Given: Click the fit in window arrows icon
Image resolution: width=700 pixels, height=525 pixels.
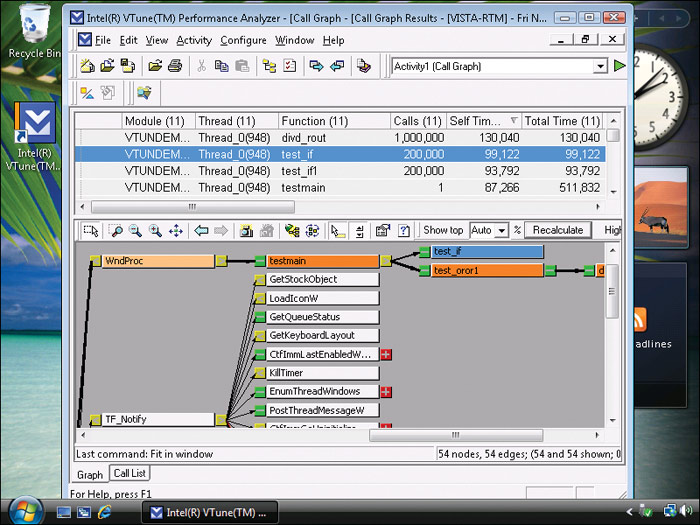Looking at the screenshot, I should pos(176,230).
